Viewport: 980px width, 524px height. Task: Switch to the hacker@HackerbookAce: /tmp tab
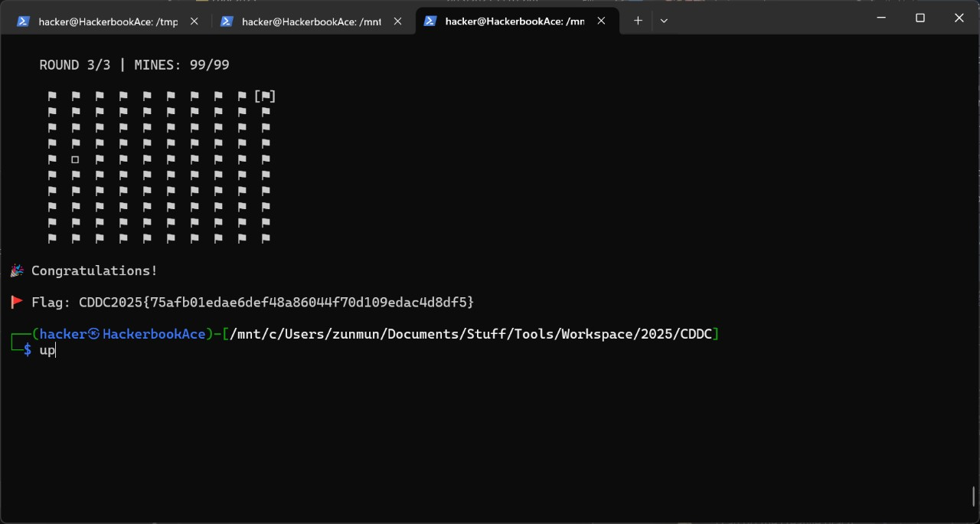[x=107, y=21]
